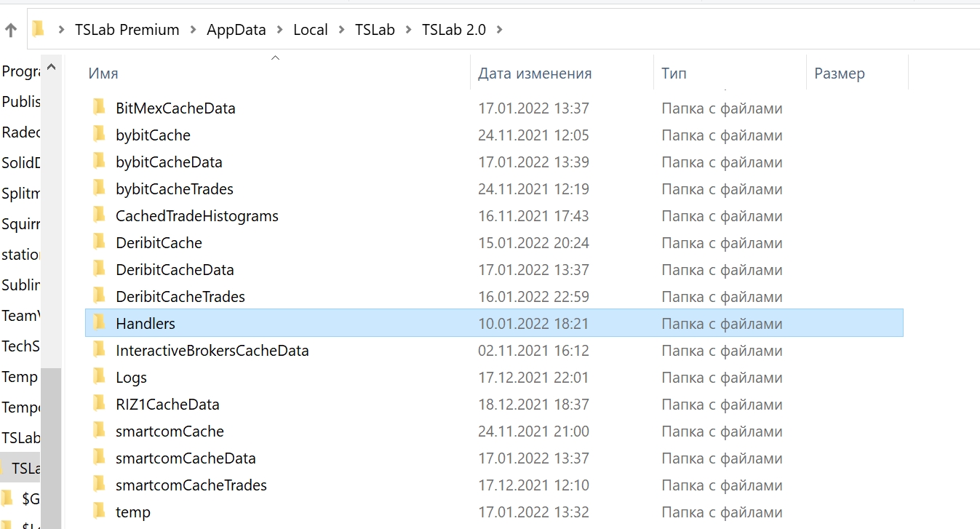Image resolution: width=980 pixels, height=529 pixels.
Task: Select the bybitCacheData folder icon
Action: point(100,162)
